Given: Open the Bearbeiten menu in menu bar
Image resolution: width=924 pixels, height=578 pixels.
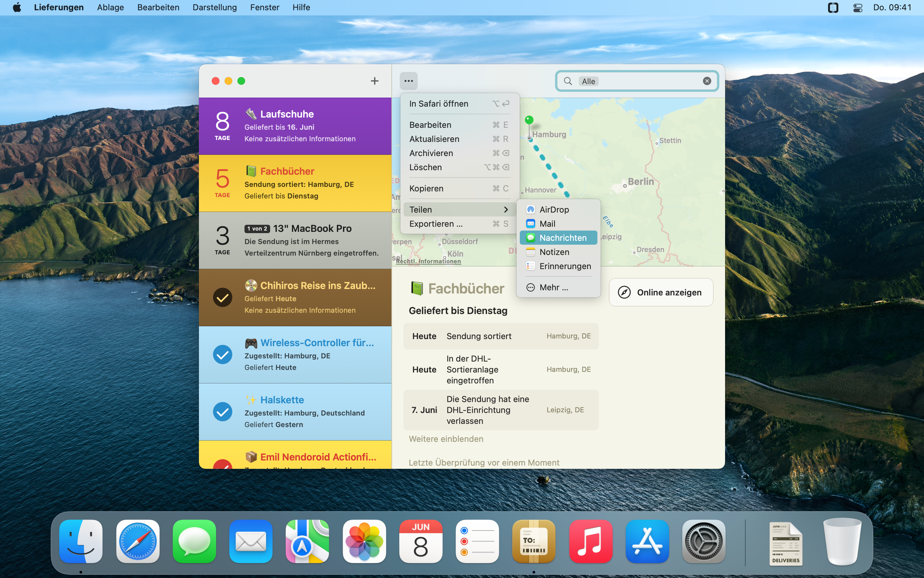Looking at the screenshot, I should click(158, 7).
